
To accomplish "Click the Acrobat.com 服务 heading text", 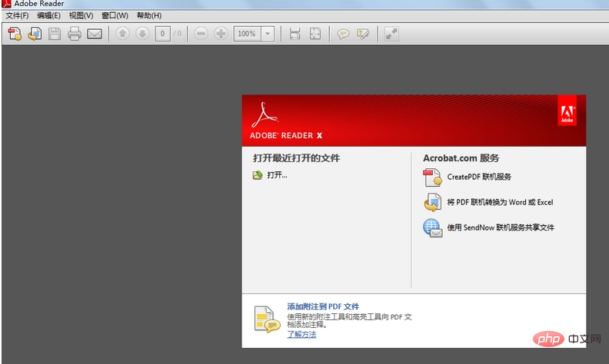I will (x=461, y=158).
